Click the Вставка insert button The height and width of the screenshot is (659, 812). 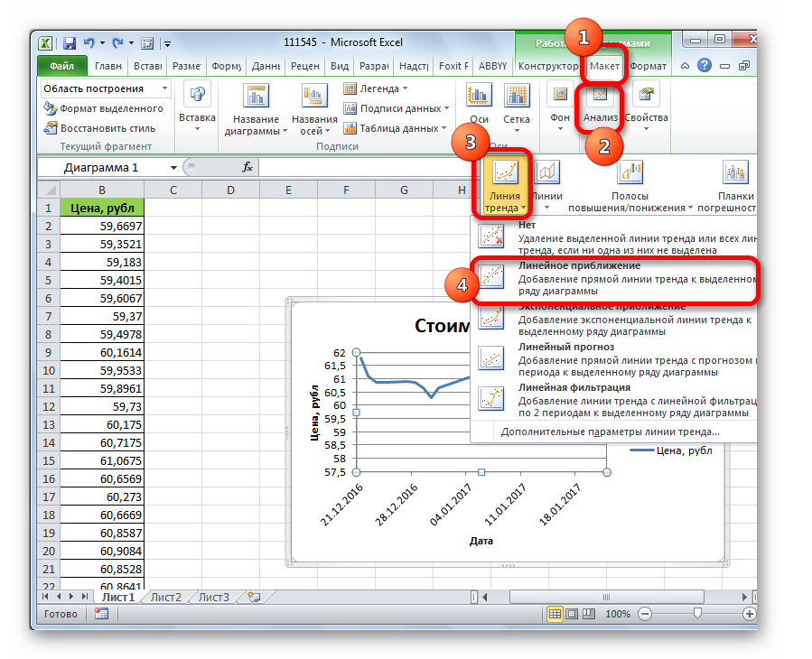197,104
